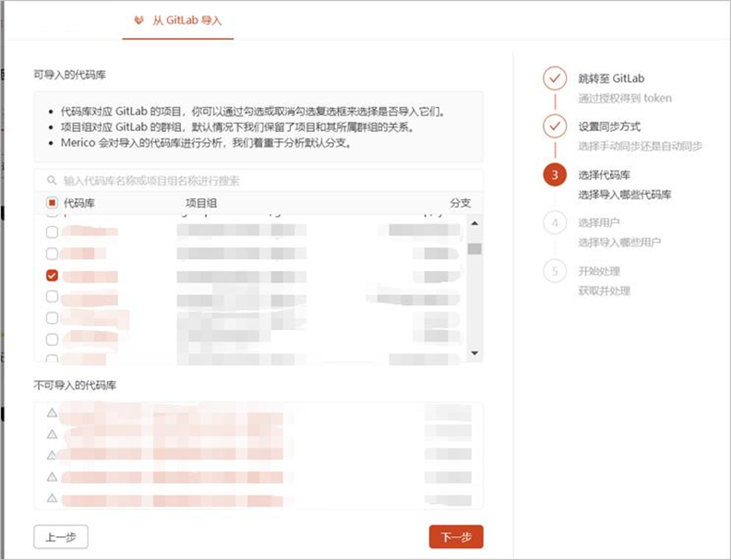Click the 分支 column header
Image resolution: width=731 pixels, height=560 pixels.
pyautogui.click(x=461, y=203)
